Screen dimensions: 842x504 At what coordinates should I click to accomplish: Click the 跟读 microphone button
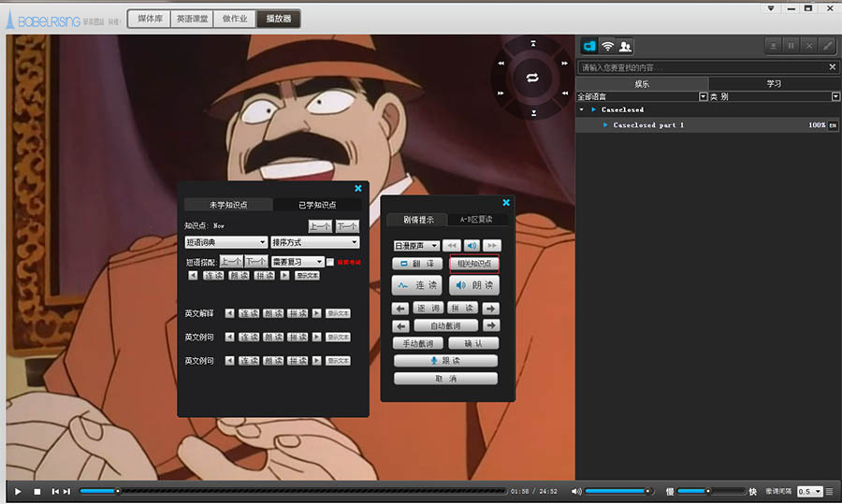pos(445,361)
